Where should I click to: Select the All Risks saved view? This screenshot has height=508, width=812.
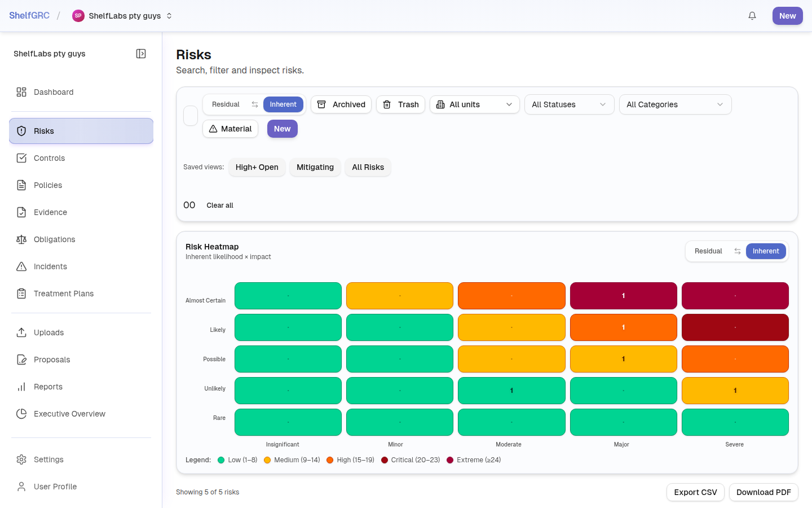pos(368,167)
